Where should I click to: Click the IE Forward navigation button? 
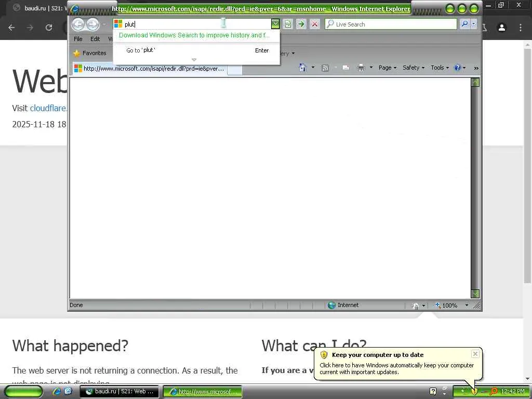point(92,24)
